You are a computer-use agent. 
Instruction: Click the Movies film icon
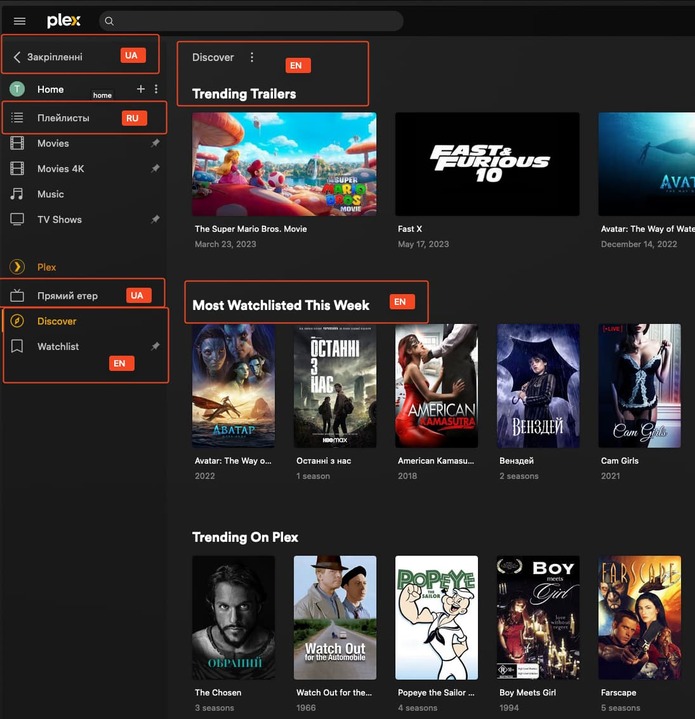pos(17,143)
